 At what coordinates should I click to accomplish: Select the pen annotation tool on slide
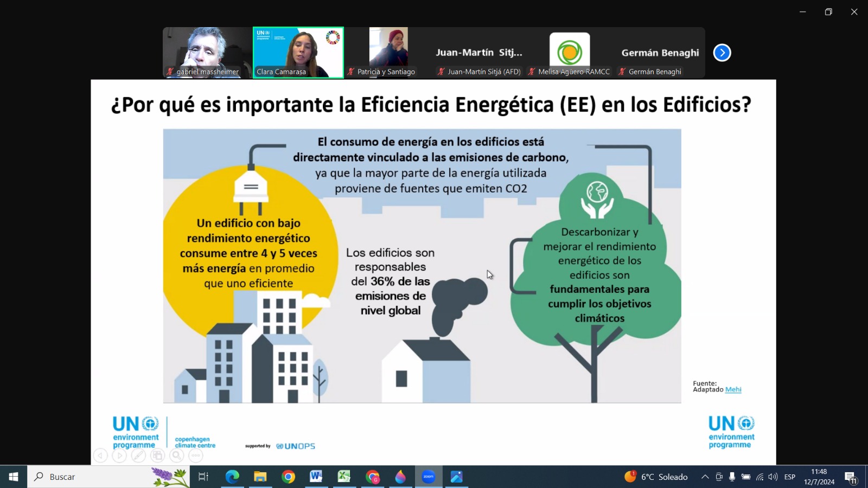point(138,455)
